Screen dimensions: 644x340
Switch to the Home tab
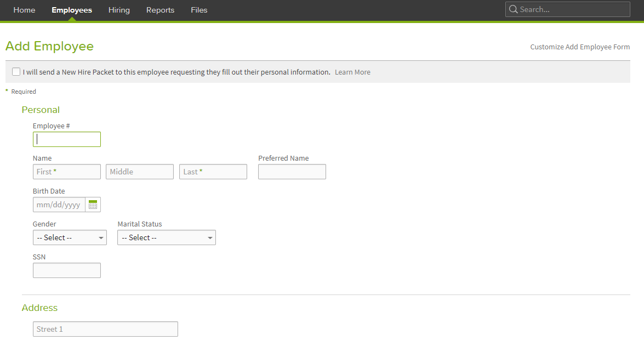point(24,10)
